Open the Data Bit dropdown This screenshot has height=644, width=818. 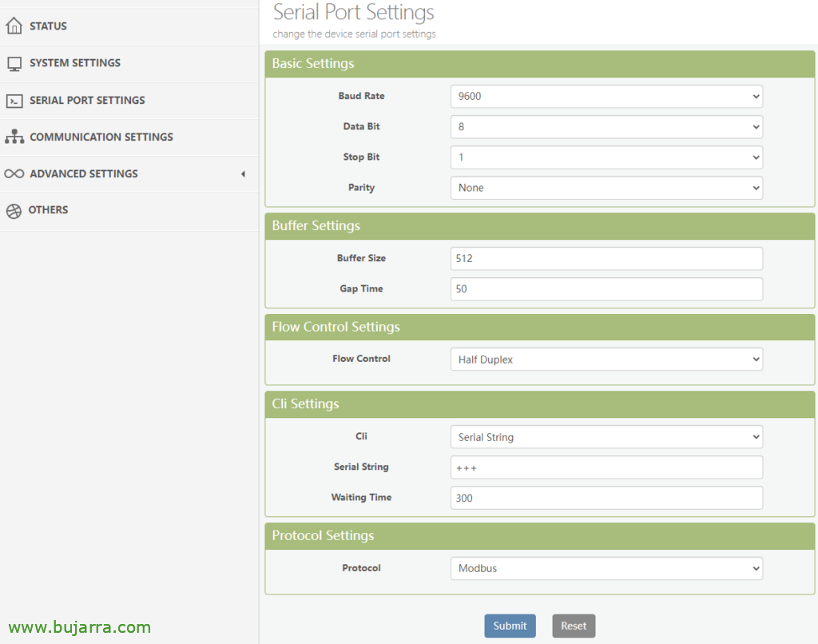[x=606, y=127]
